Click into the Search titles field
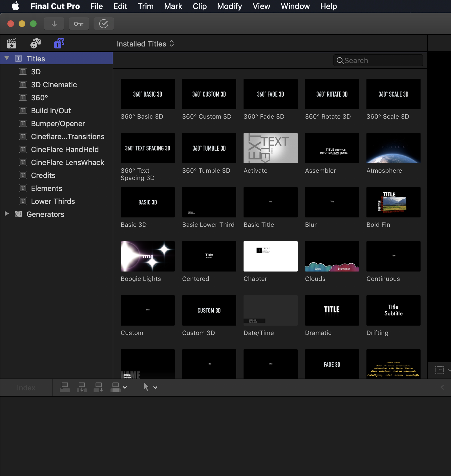Image resolution: width=451 pixels, height=476 pixels. coord(378,61)
